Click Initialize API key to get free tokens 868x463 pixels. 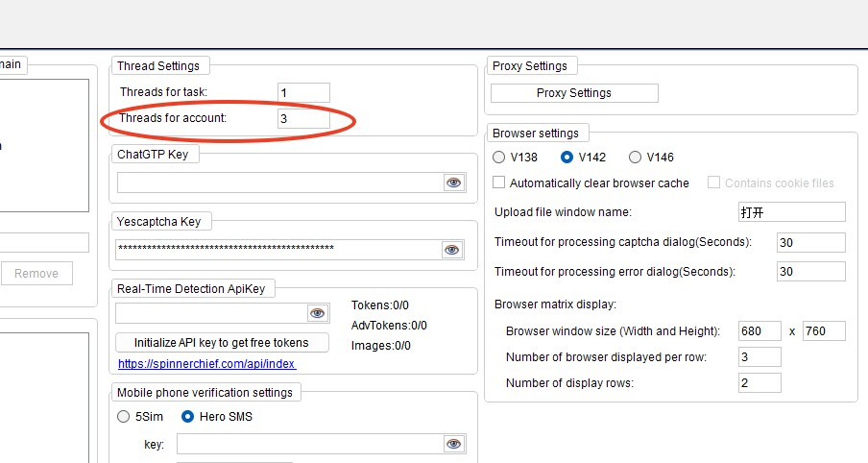(x=222, y=343)
